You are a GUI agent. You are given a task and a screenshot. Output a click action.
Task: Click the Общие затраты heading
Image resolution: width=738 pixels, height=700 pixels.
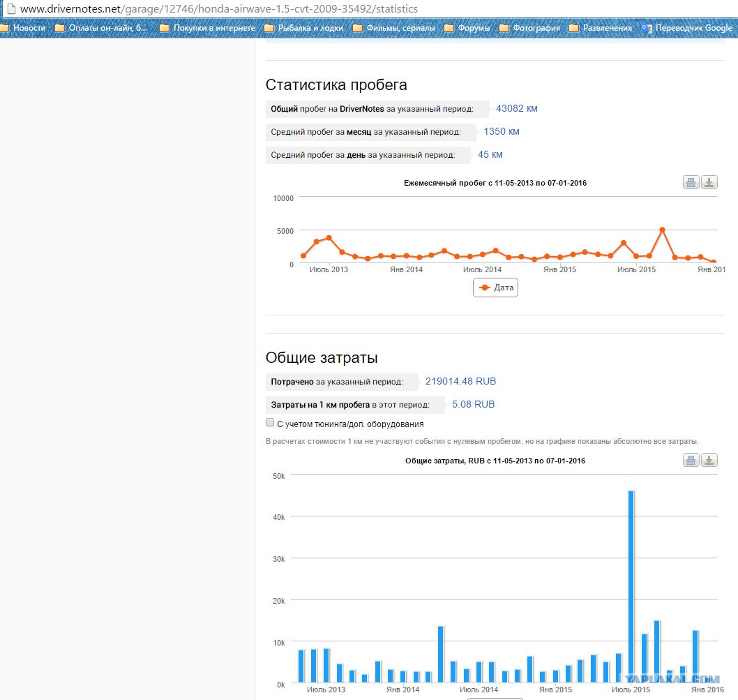322,357
